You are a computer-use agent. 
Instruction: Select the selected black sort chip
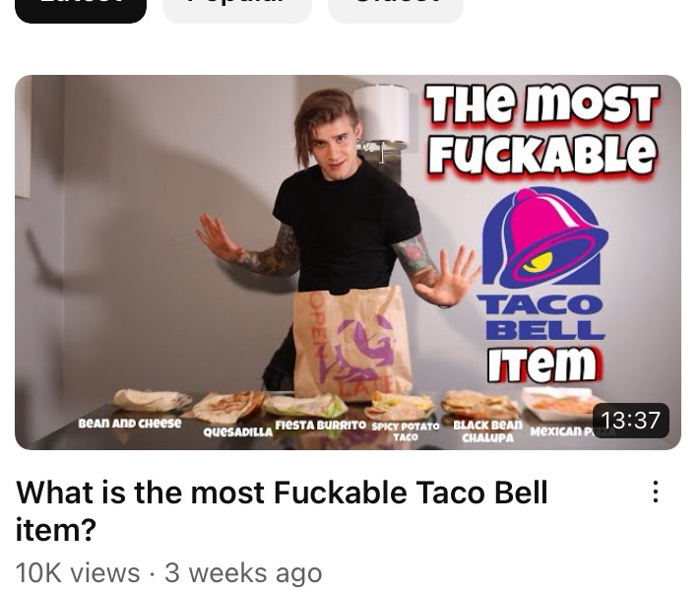click(81, 9)
